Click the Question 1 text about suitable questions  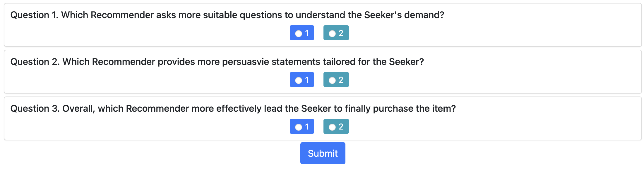point(227,15)
